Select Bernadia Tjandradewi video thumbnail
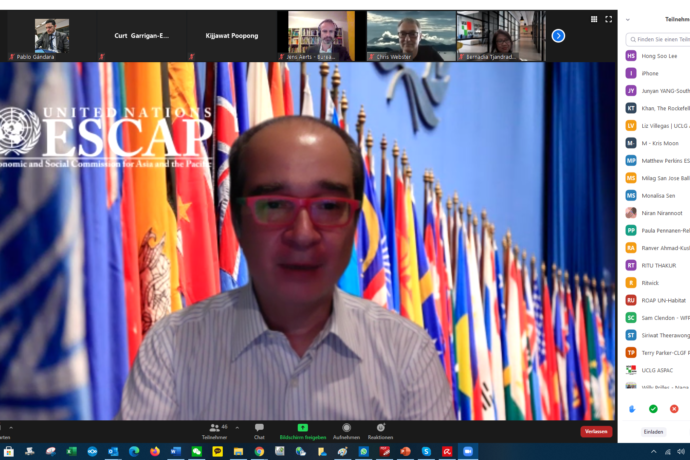The image size is (690, 460). point(501,36)
